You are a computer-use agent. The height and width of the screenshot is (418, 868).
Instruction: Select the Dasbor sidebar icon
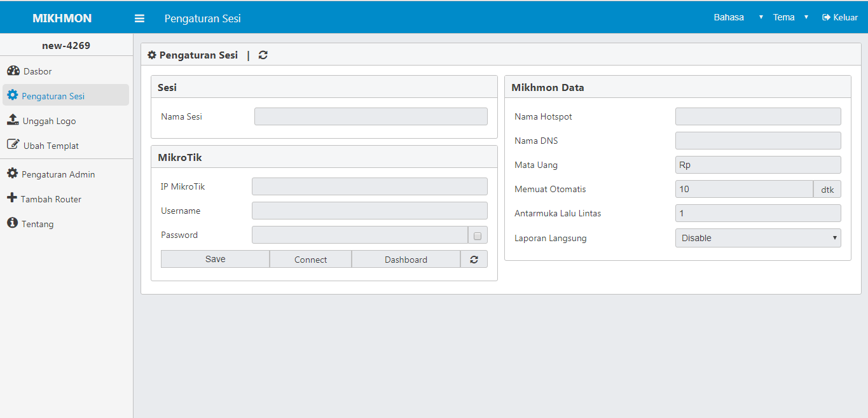(13, 71)
